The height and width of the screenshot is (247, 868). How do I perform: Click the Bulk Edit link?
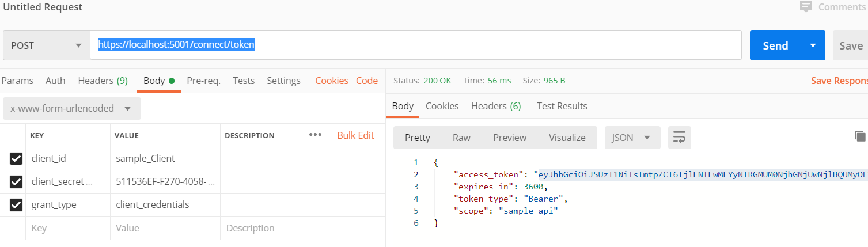[355, 135]
